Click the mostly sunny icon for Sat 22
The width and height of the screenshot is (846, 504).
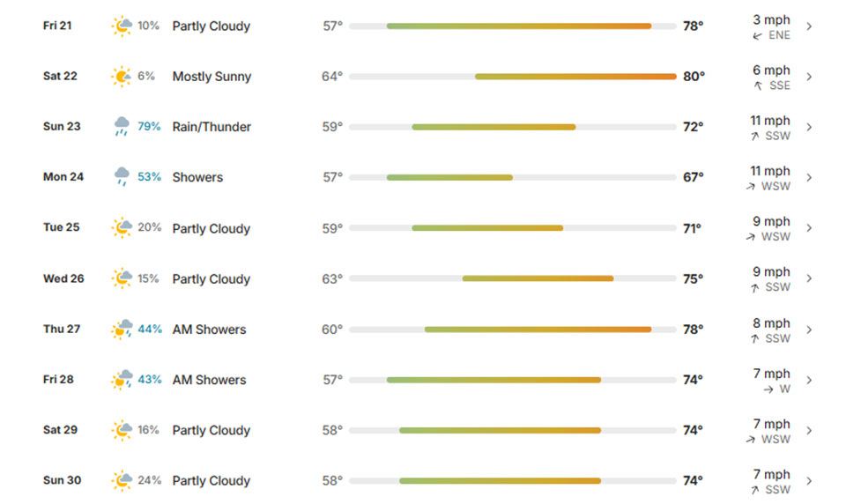[122, 77]
